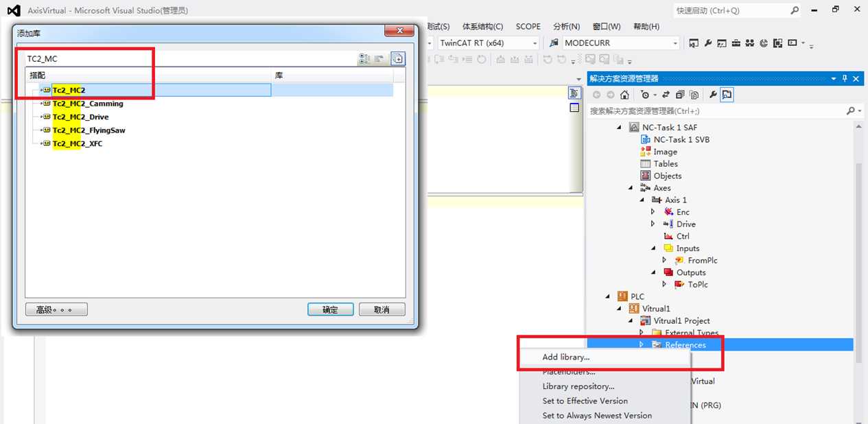Screen dimensions: 868x424
Task: Click the sync arrows icon in Solution Explorer
Action: pyautogui.click(x=666, y=95)
